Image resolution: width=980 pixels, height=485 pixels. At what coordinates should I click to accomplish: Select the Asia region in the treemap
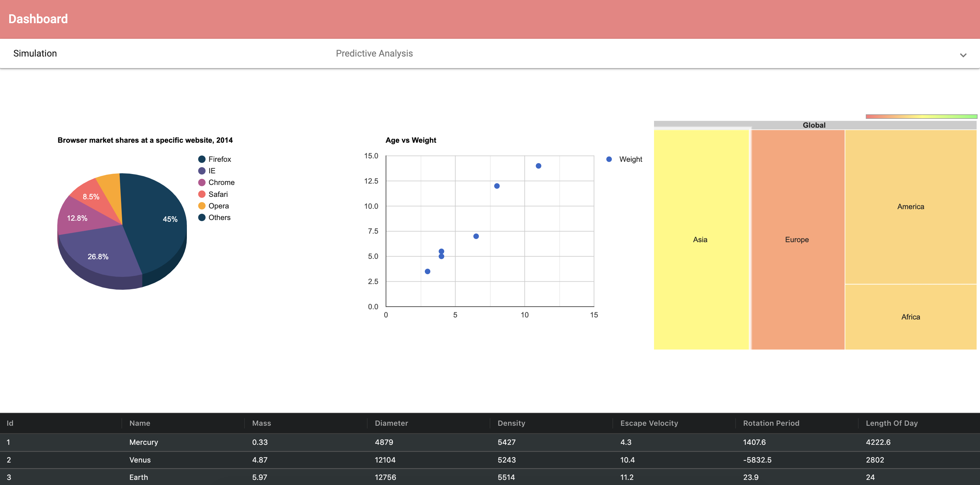point(700,239)
